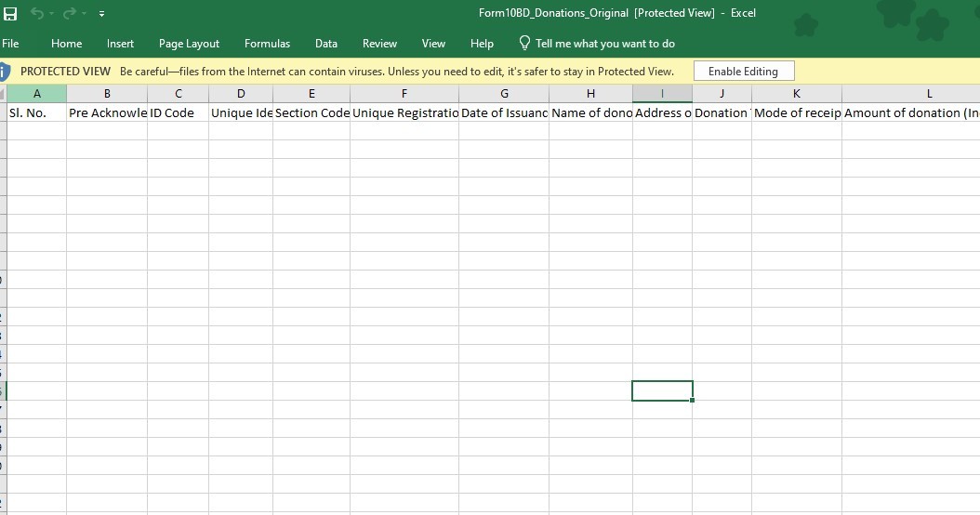This screenshot has height=515, width=980.
Task: Switch to the Home ribbon tab
Action: click(66, 43)
